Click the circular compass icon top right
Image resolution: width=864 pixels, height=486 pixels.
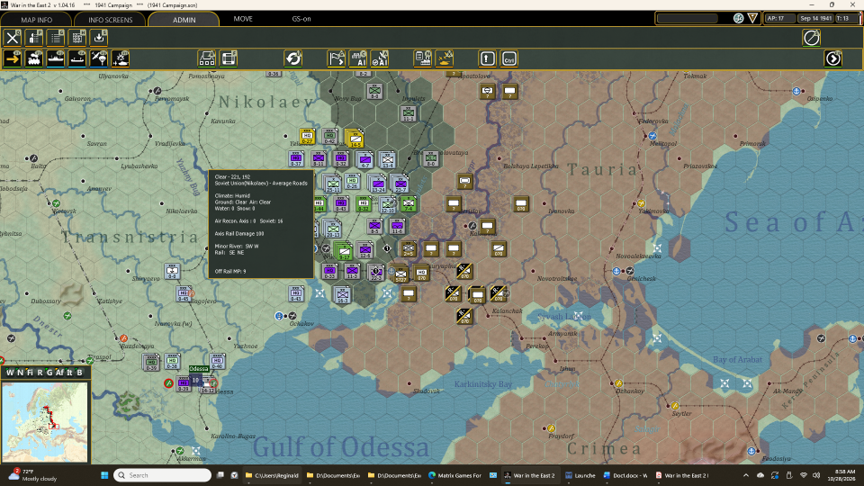(811, 37)
